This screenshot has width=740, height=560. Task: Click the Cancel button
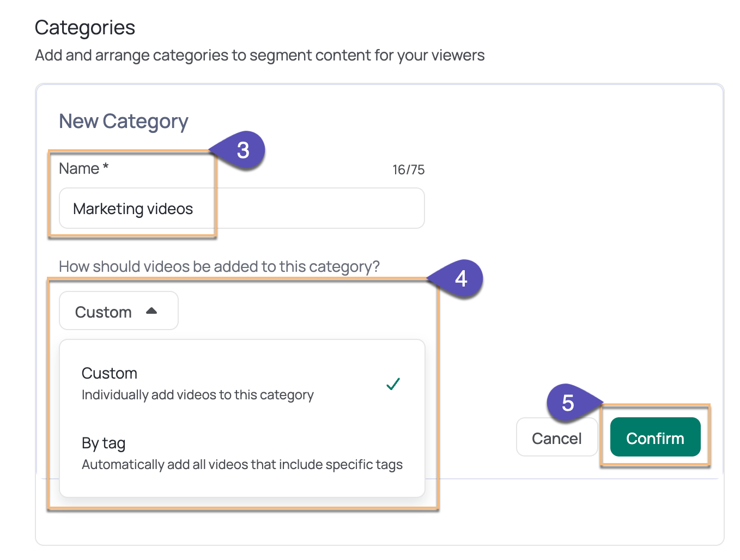(x=556, y=437)
